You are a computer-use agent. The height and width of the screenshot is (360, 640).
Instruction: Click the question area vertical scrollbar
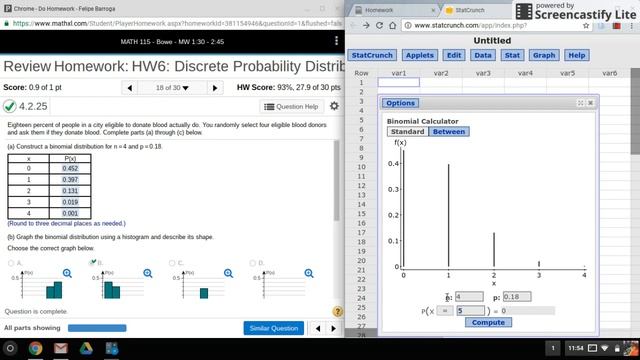tap(337, 180)
